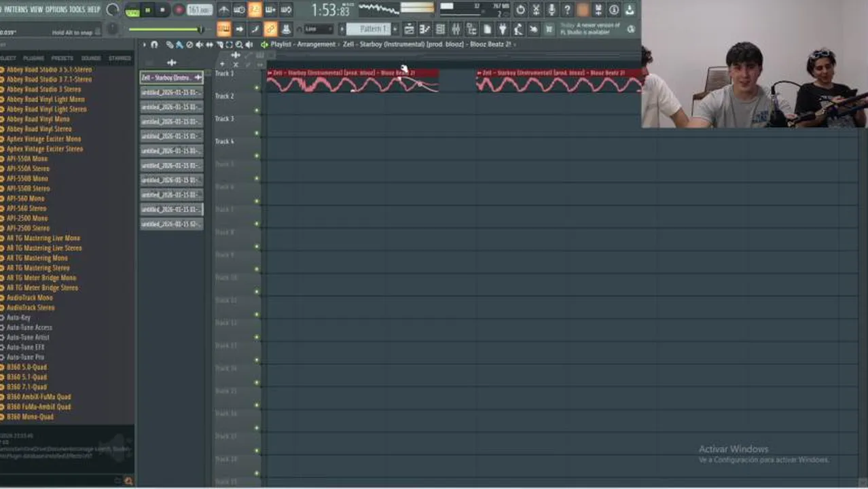868x489 pixels.
Task: Open the piano roll icon
Action: pyautogui.click(x=424, y=29)
